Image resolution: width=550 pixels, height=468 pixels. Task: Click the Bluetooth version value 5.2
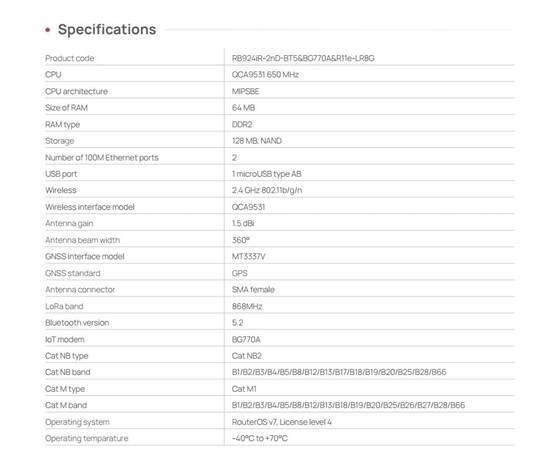pos(237,323)
